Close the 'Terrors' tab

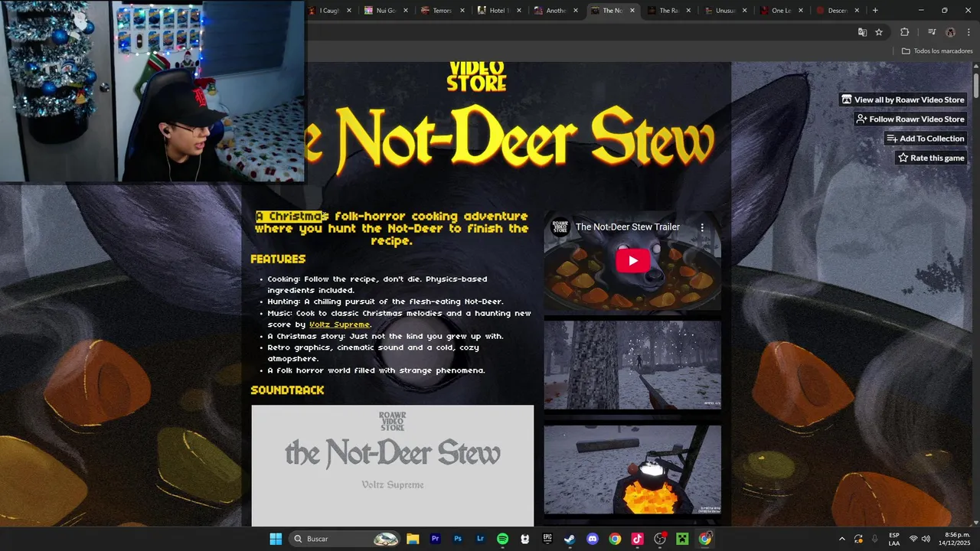click(462, 11)
